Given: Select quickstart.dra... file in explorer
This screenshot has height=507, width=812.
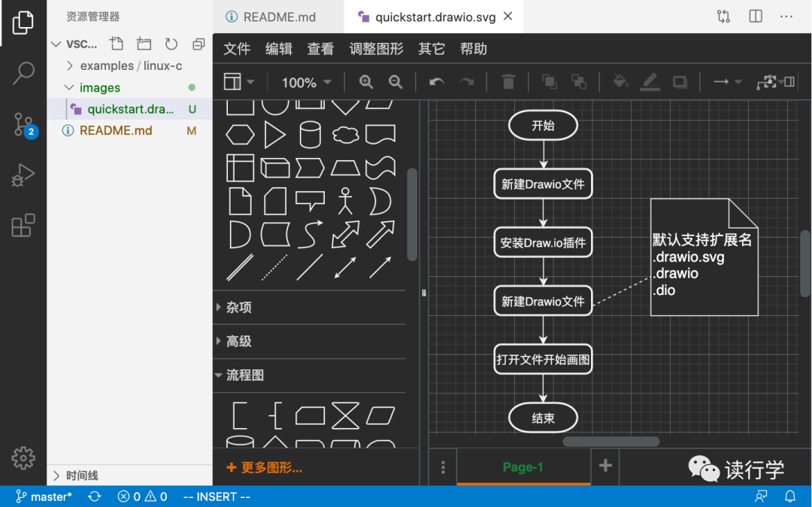Looking at the screenshot, I should [129, 109].
